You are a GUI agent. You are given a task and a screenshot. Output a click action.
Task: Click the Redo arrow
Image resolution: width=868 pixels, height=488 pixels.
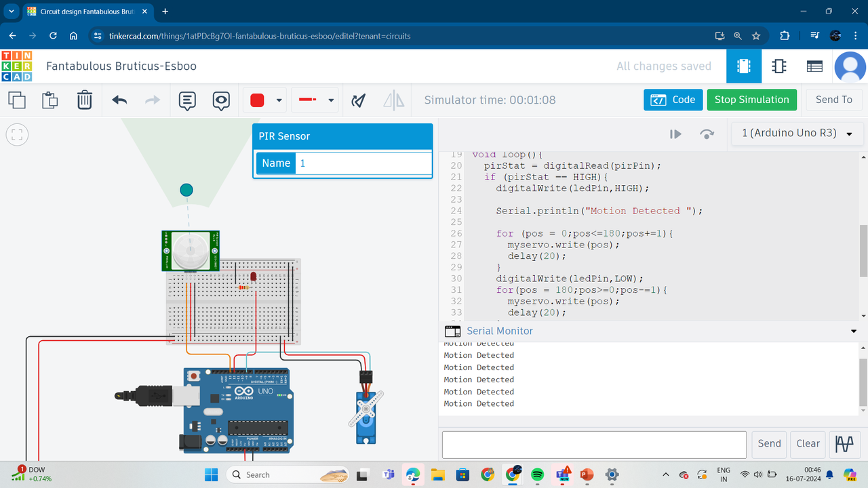153,100
